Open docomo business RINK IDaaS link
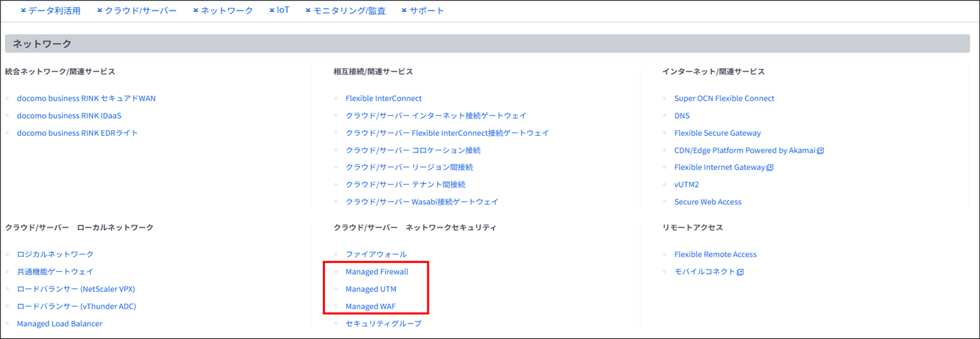The height and width of the screenshot is (339, 980). pos(69,116)
